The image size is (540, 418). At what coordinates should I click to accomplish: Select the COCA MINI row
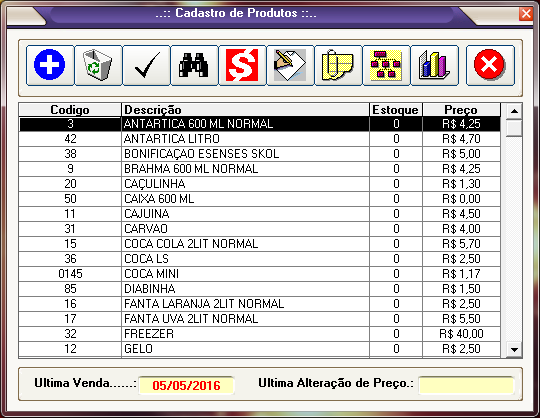tap(260, 274)
